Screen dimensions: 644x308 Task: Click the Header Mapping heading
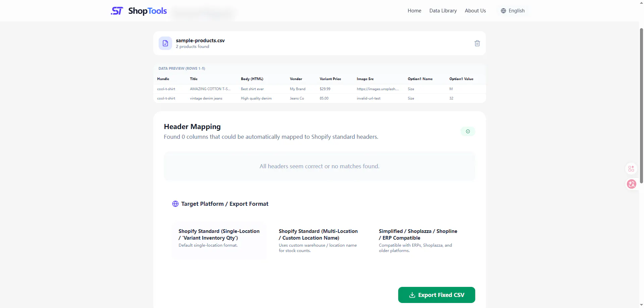pos(192,127)
